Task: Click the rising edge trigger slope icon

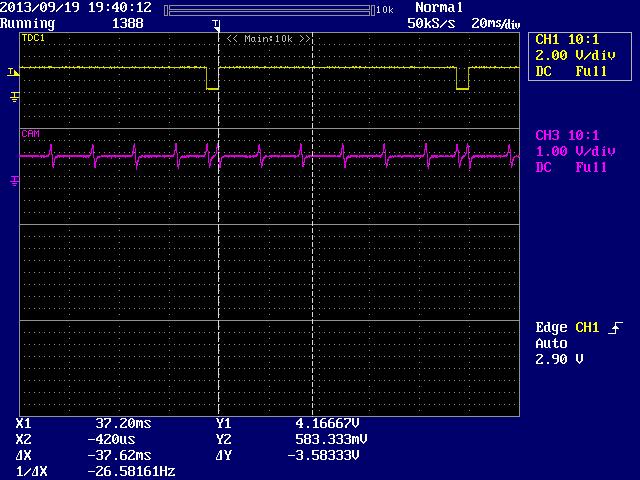Action: click(x=615, y=328)
